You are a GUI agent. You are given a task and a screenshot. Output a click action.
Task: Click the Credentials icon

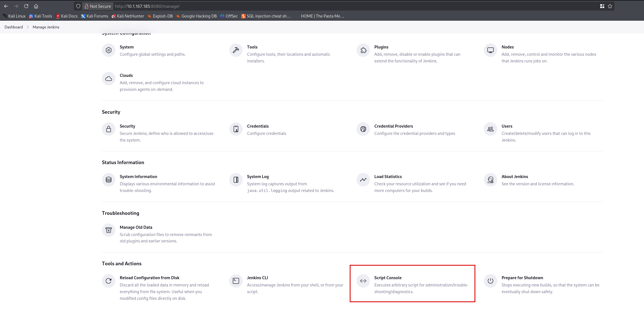(236, 129)
